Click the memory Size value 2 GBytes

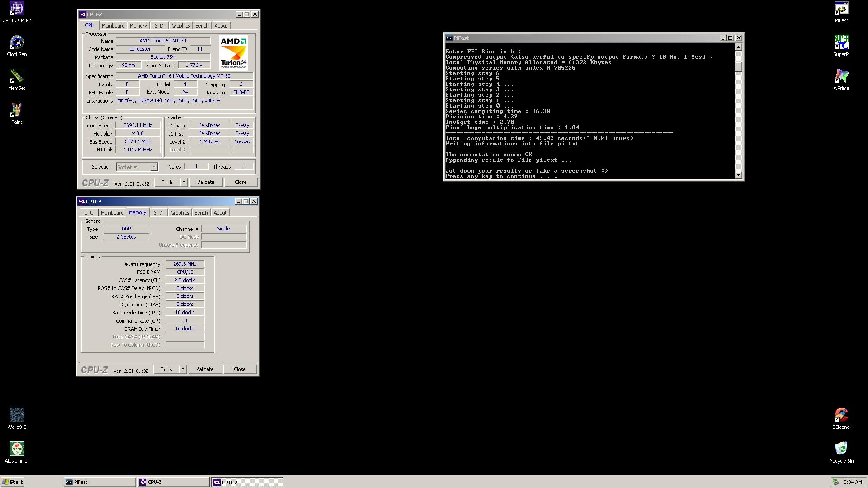click(x=126, y=237)
